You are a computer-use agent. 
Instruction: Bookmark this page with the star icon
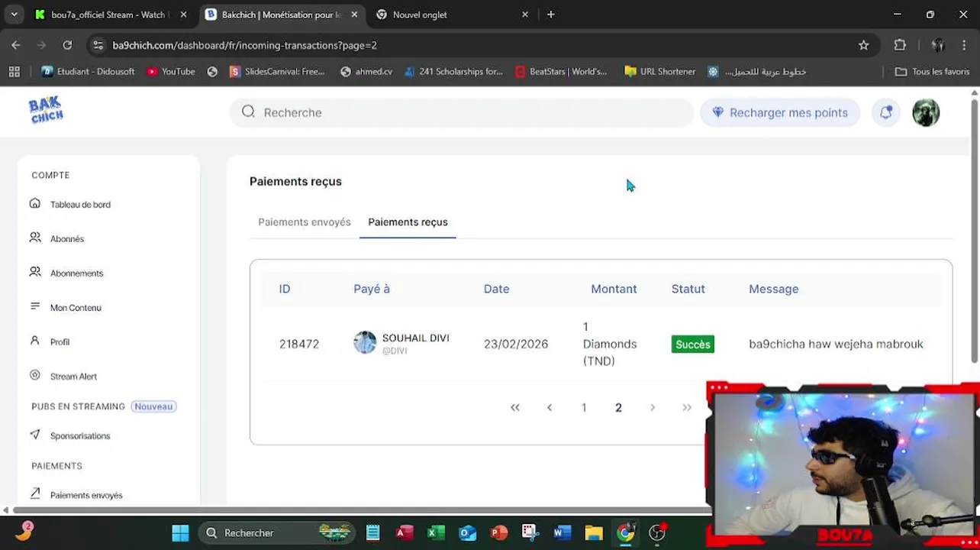pyautogui.click(x=863, y=45)
